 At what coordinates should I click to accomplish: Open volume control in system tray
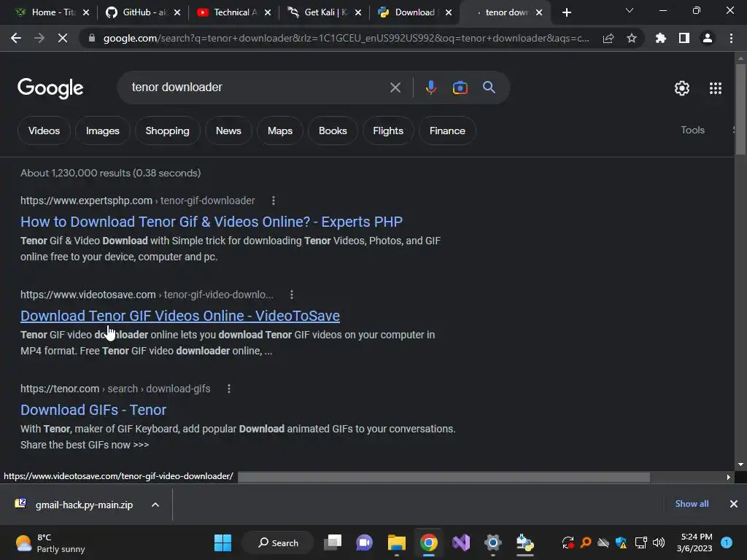point(659,542)
